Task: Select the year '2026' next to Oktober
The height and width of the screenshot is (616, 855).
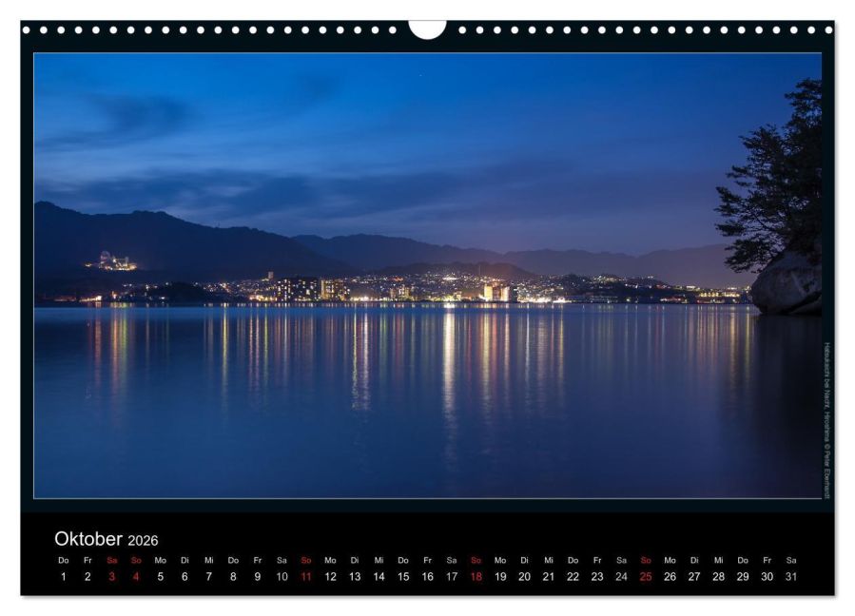Action: point(146,538)
